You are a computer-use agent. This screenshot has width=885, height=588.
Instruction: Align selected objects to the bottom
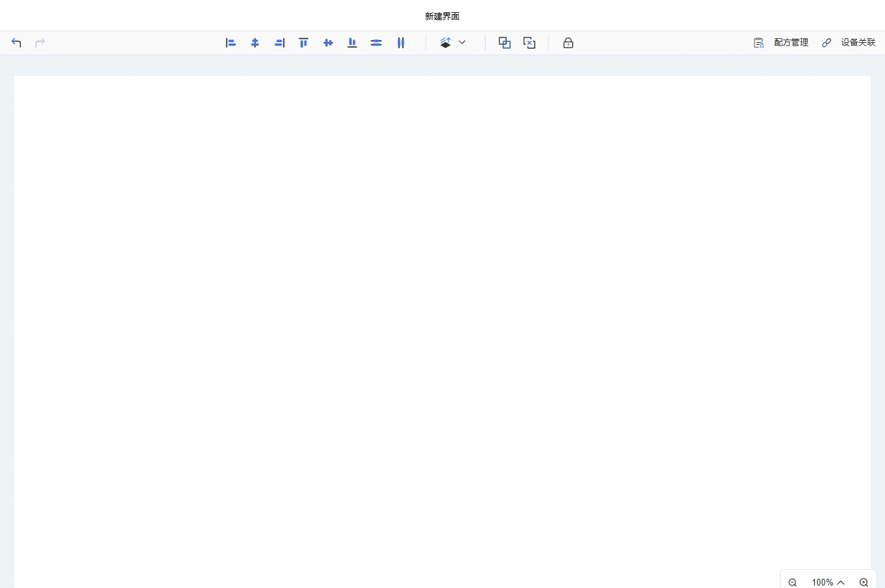[352, 43]
